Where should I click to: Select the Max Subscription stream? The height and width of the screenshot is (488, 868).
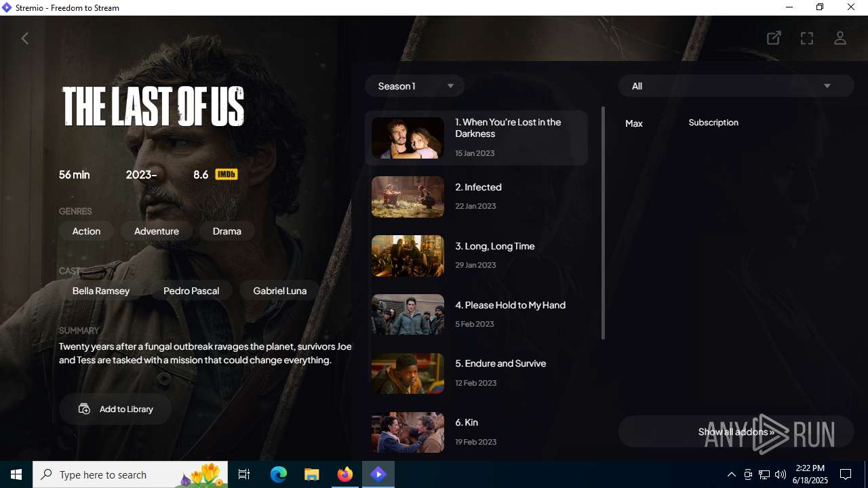(736, 123)
